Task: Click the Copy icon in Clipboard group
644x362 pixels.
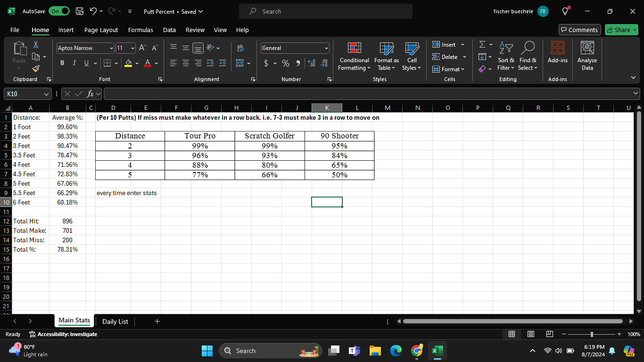Action: pyautogui.click(x=35, y=57)
